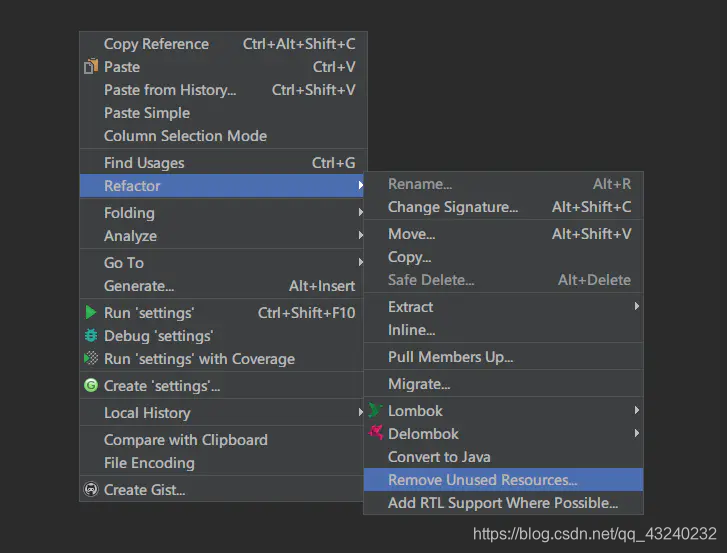Screen dimensions: 727x553
Task: Click the Alt+Delete shortcut label
Action: tap(594, 280)
